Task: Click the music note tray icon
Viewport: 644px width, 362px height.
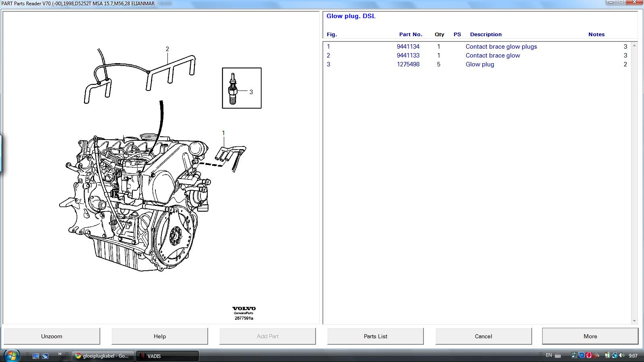Action: 574,356
